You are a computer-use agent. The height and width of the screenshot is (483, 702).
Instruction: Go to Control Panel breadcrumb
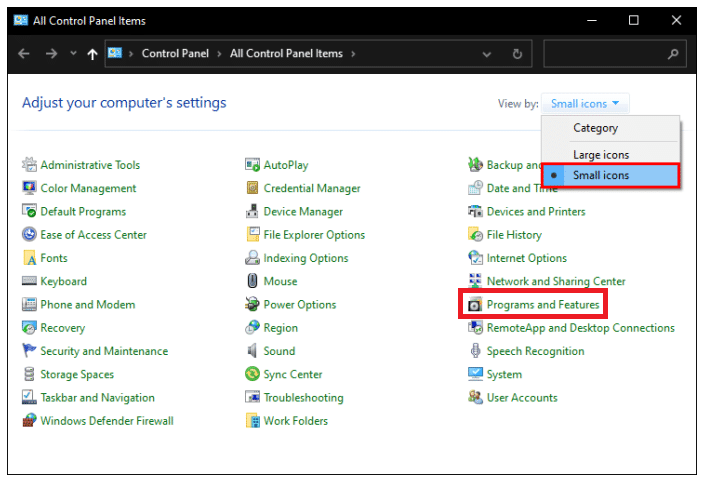[175, 54]
